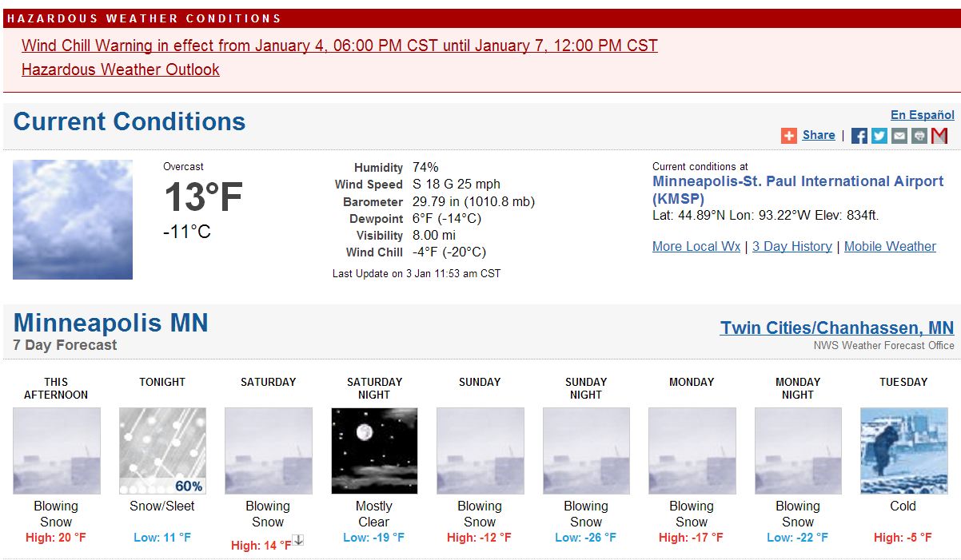Viewport: 961px width, 560px height.
Task: Share via Gmail icon
Action: [x=939, y=136]
